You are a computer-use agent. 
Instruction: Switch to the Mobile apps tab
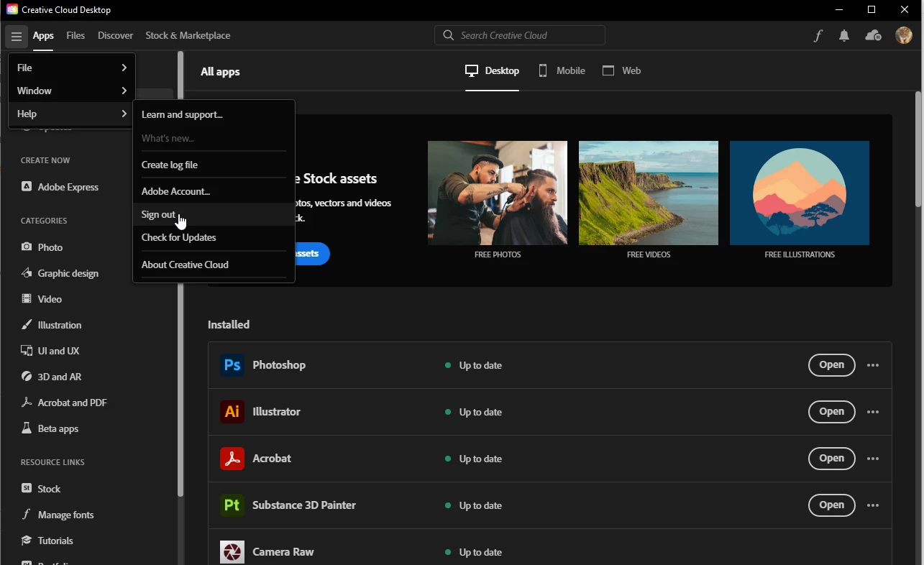pos(562,70)
